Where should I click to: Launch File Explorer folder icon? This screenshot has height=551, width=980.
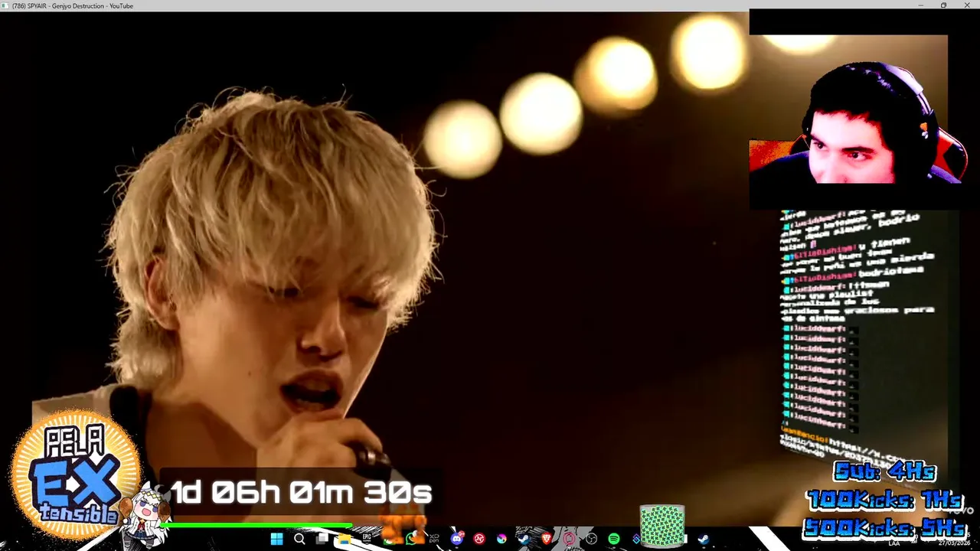tap(345, 539)
